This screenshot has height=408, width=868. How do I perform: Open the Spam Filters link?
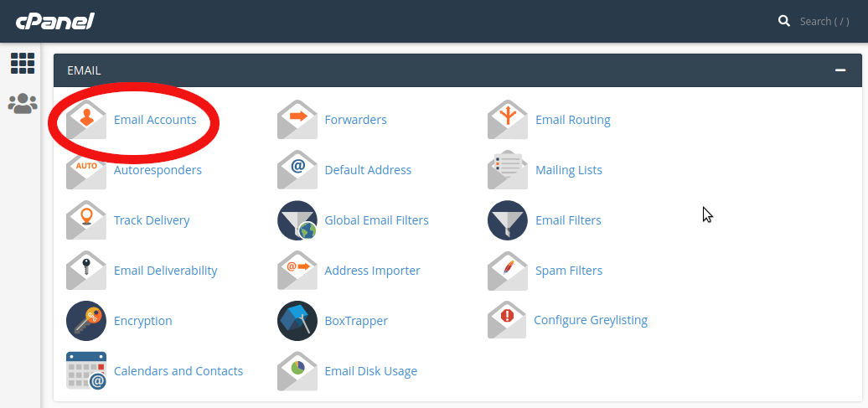click(x=569, y=271)
